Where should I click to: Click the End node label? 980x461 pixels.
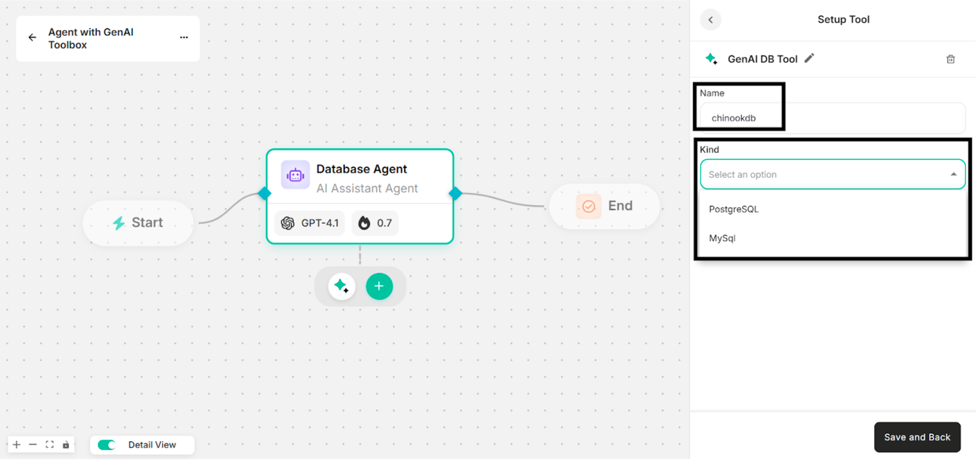[x=620, y=206]
